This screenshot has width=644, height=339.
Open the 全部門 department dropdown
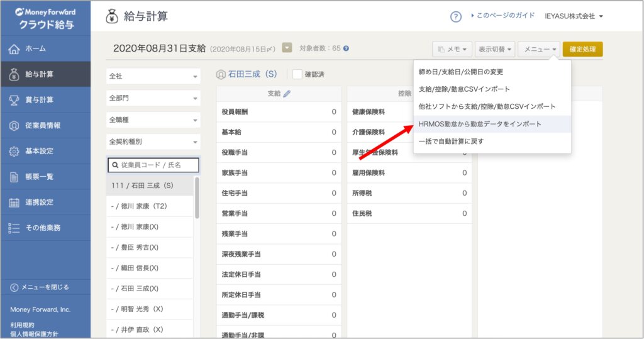click(x=153, y=98)
